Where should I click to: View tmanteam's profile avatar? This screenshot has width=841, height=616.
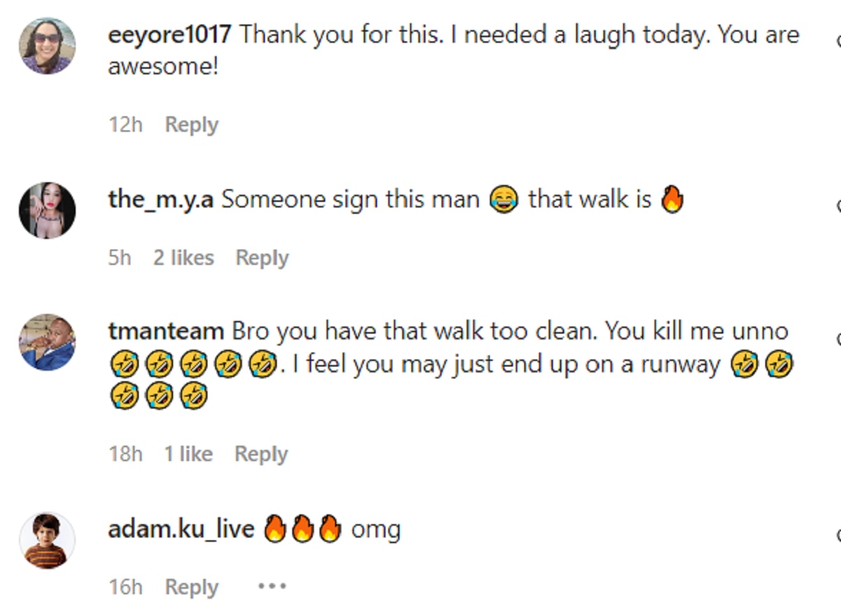pos(47,342)
